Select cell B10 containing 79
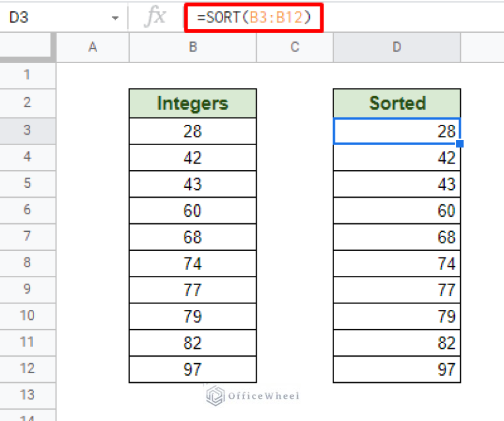The width and height of the screenshot is (504, 421). pyautogui.click(x=193, y=317)
